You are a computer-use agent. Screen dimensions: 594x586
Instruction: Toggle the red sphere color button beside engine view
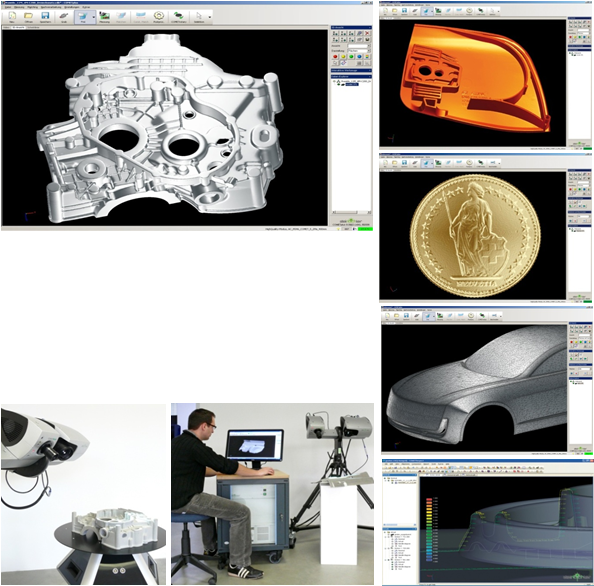pyautogui.click(x=335, y=56)
